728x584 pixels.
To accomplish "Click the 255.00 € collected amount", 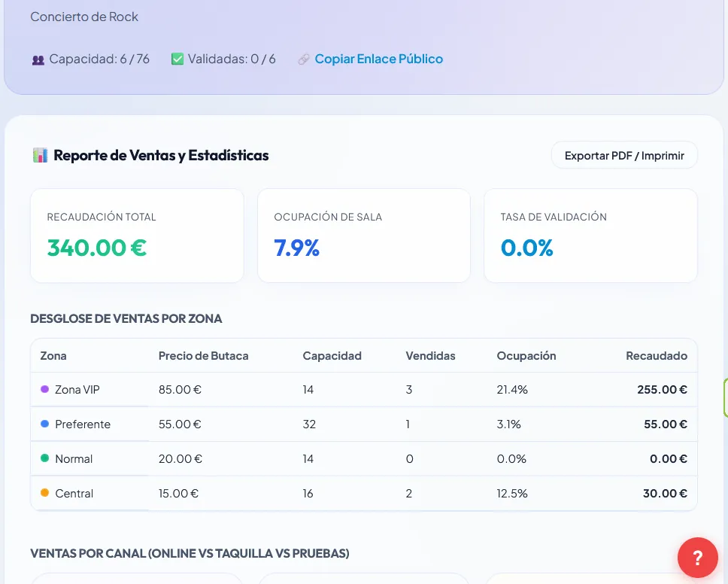I will pyautogui.click(x=662, y=390).
